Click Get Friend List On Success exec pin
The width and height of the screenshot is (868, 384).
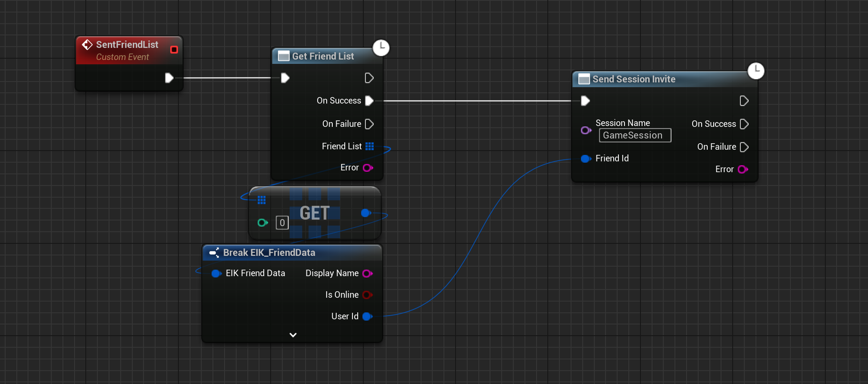(369, 101)
